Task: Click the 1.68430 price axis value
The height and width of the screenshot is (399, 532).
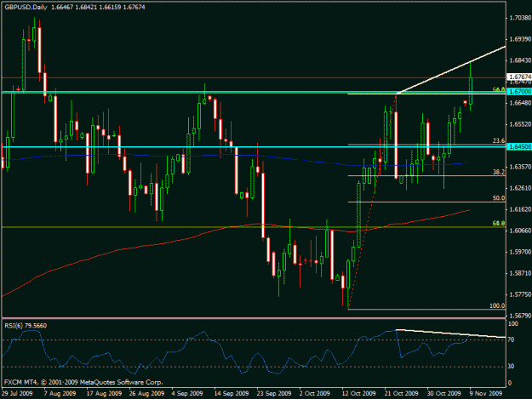Action: point(520,60)
